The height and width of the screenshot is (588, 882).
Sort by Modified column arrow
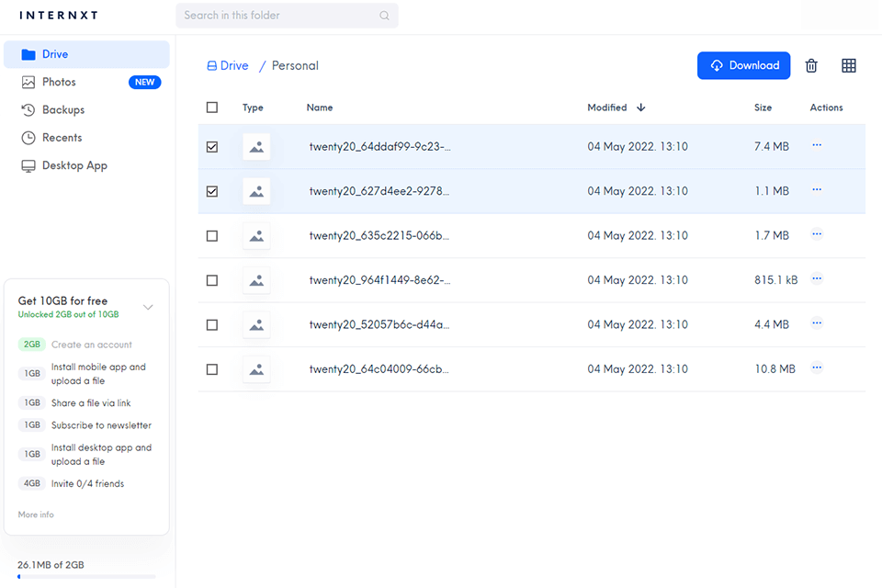click(641, 107)
